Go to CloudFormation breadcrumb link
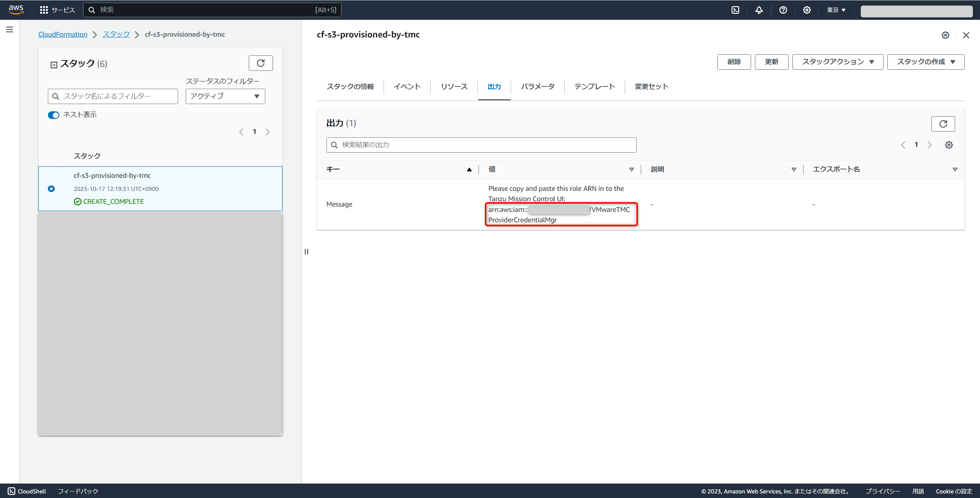The image size is (980, 498). click(x=63, y=34)
